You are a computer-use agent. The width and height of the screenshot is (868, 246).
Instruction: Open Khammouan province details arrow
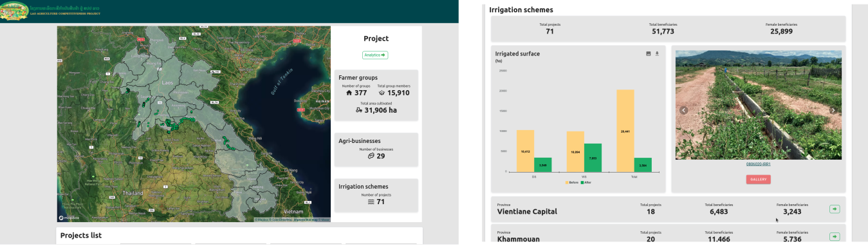835,236
